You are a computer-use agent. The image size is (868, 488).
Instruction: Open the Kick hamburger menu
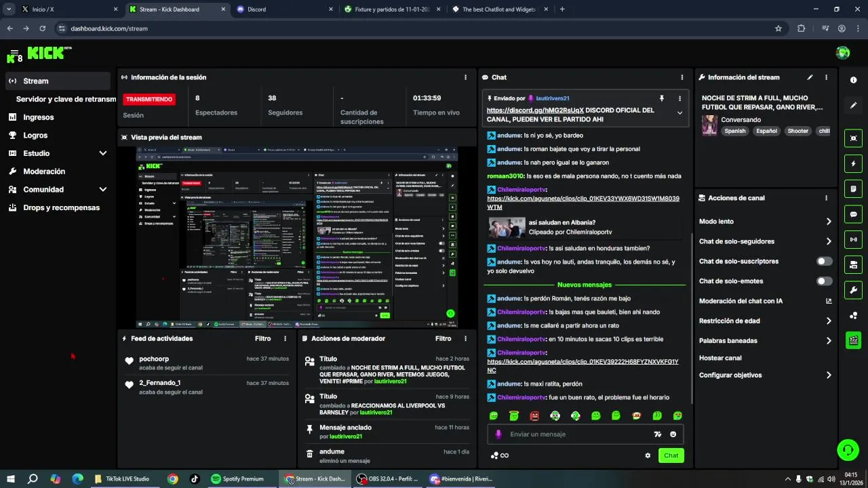point(14,53)
